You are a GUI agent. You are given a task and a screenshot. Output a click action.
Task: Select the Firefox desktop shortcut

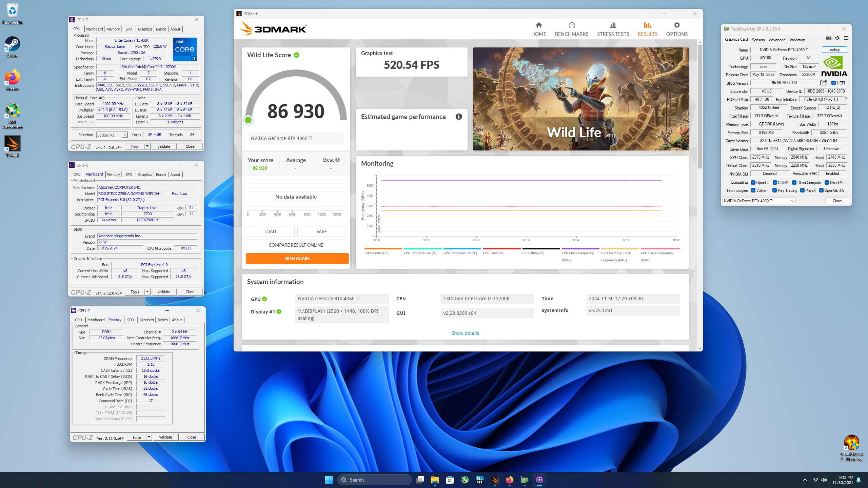(x=13, y=80)
